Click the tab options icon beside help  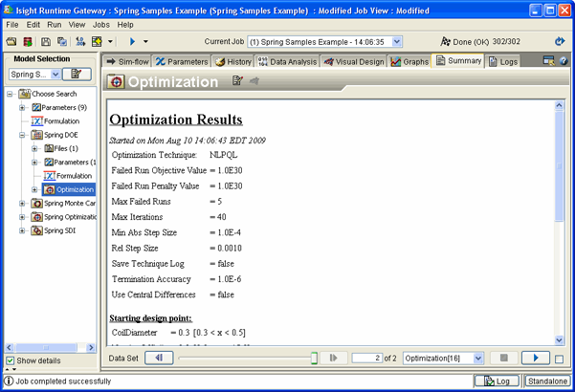coord(549,61)
